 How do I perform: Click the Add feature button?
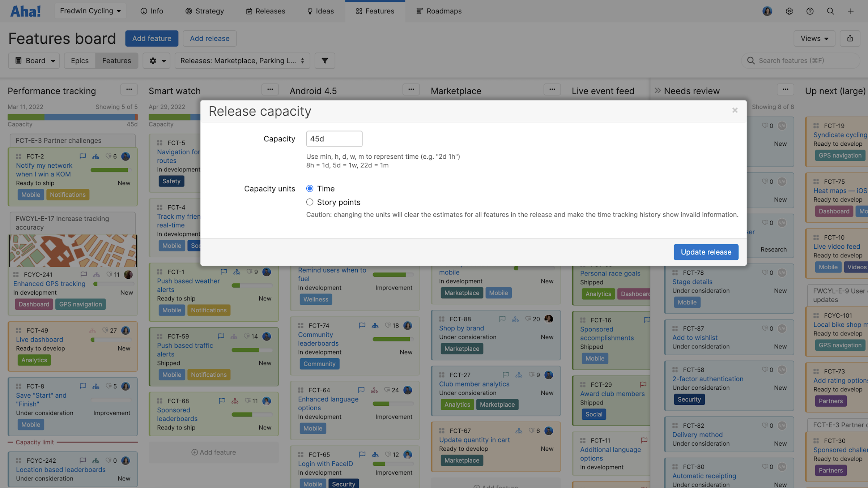coord(152,38)
